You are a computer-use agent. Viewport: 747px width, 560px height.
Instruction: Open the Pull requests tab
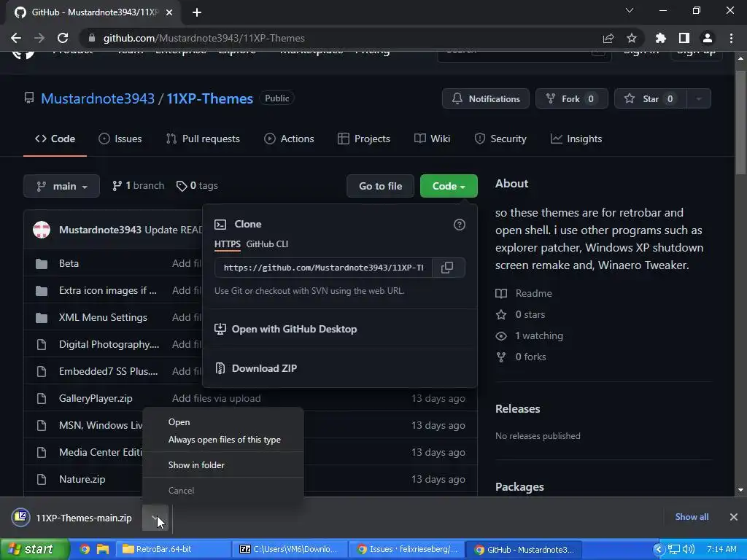203,139
